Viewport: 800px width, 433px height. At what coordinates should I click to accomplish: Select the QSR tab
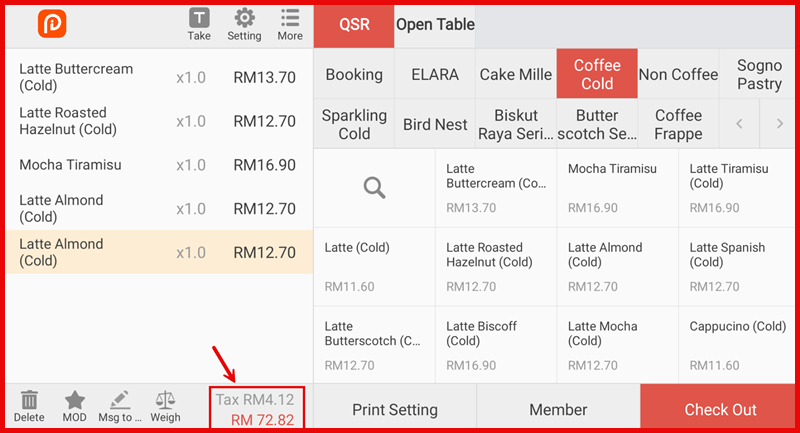(x=354, y=24)
